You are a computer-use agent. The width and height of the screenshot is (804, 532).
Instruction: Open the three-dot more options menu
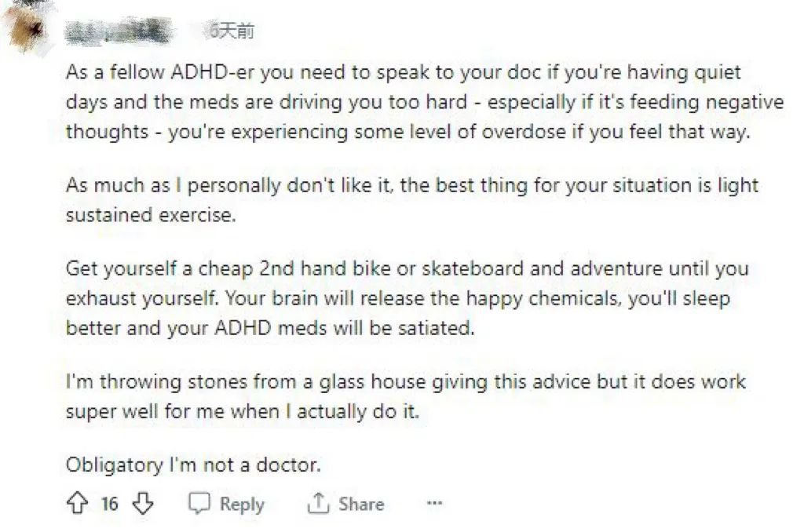(x=434, y=503)
